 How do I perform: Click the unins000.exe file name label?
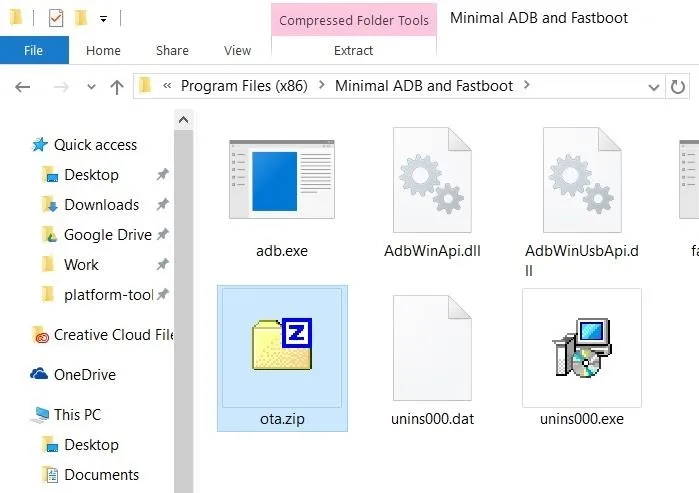point(582,419)
